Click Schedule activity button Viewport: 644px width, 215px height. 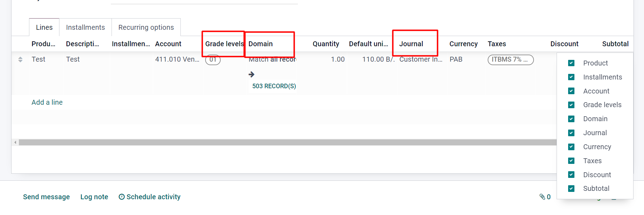(150, 197)
